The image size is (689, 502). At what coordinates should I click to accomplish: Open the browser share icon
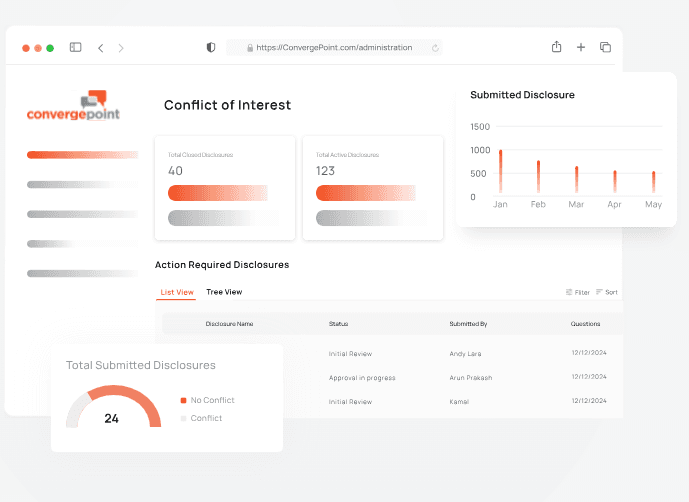click(x=556, y=47)
